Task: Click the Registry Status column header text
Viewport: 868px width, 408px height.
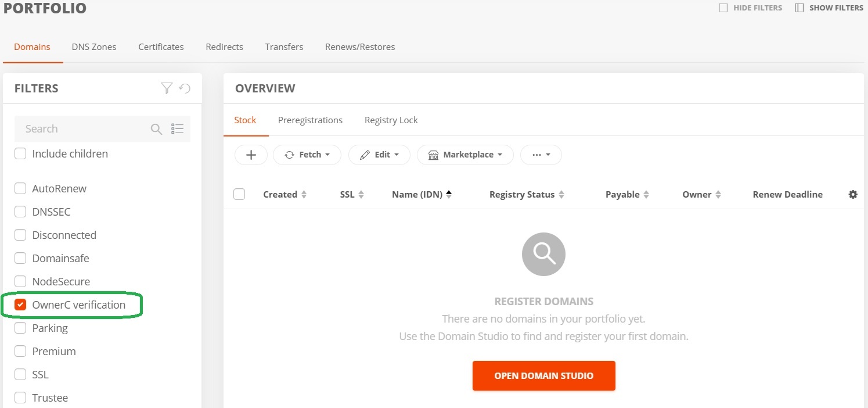Action: click(x=522, y=195)
